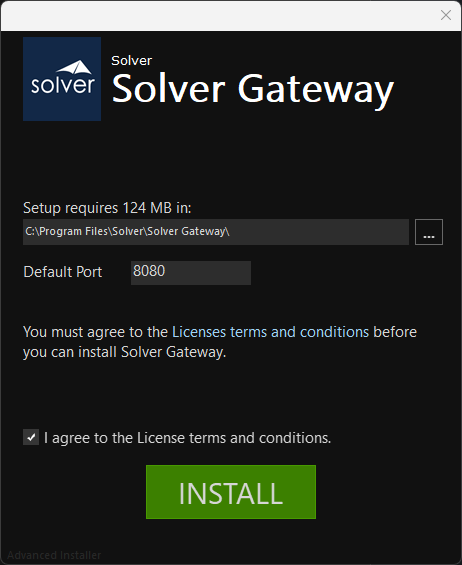This screenshot has height=565, width=462.
Task: Click the Solver logo image
Action: coord(62,79)
